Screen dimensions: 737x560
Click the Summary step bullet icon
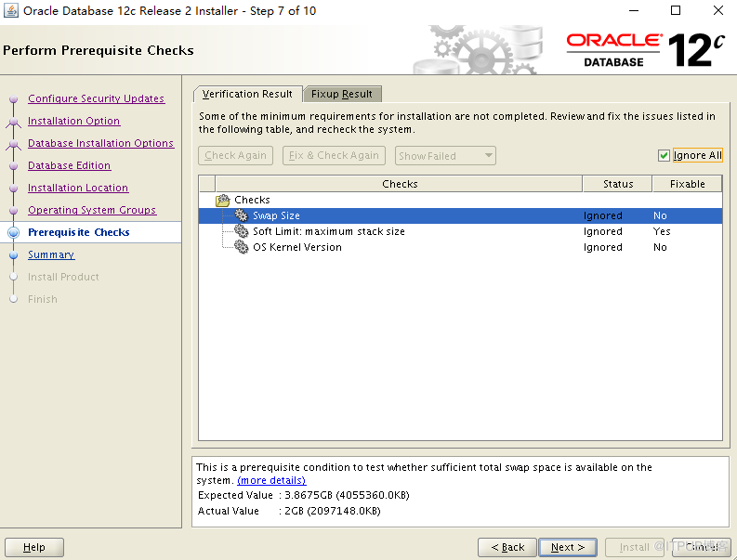coord(14,254)
